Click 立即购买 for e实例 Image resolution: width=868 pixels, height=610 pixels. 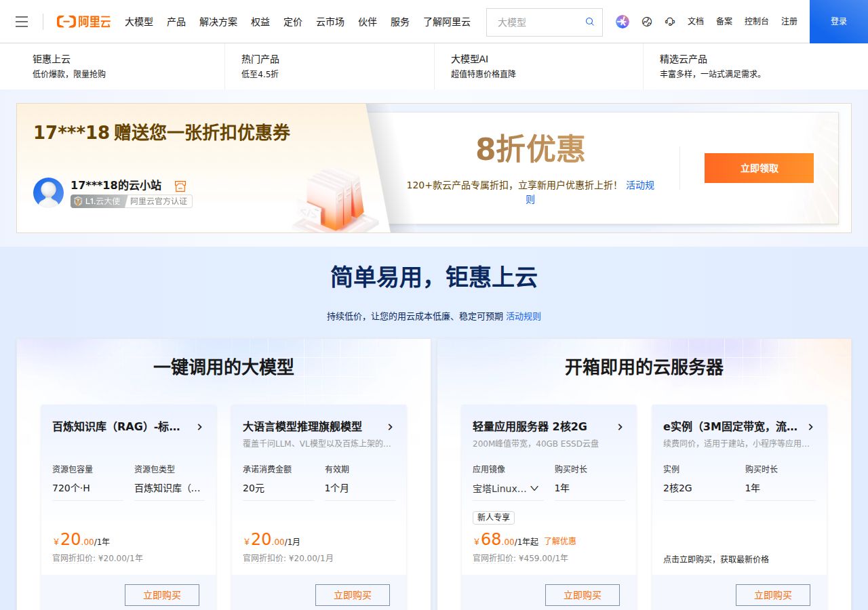(x=773, y=595)
